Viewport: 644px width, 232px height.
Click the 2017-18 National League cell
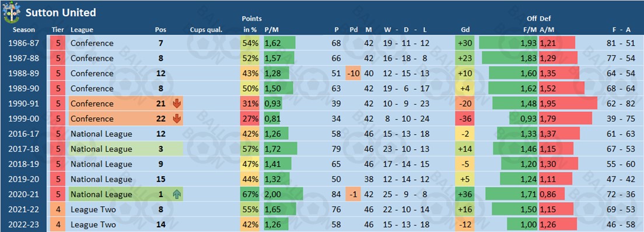click(x=125, y=149)
